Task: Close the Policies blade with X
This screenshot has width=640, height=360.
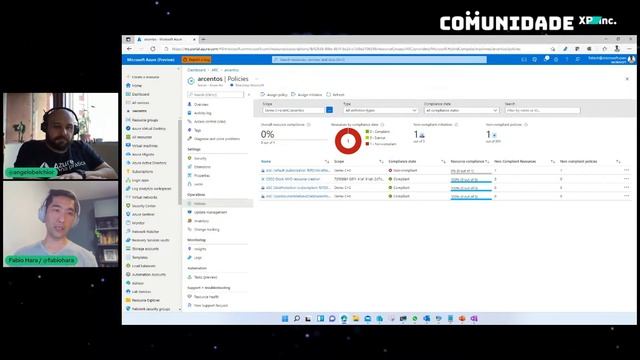Action: [627, 79]
